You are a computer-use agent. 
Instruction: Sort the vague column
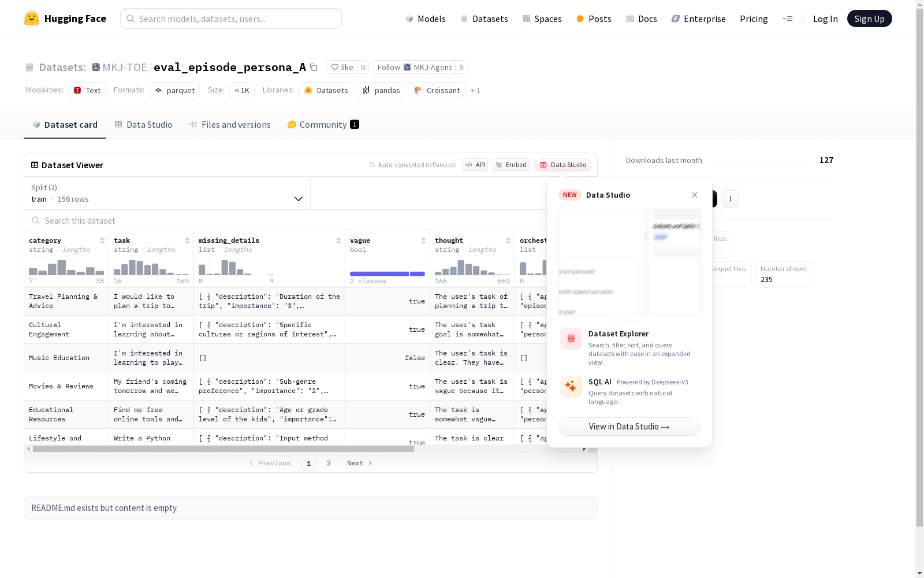click(423, 240)
